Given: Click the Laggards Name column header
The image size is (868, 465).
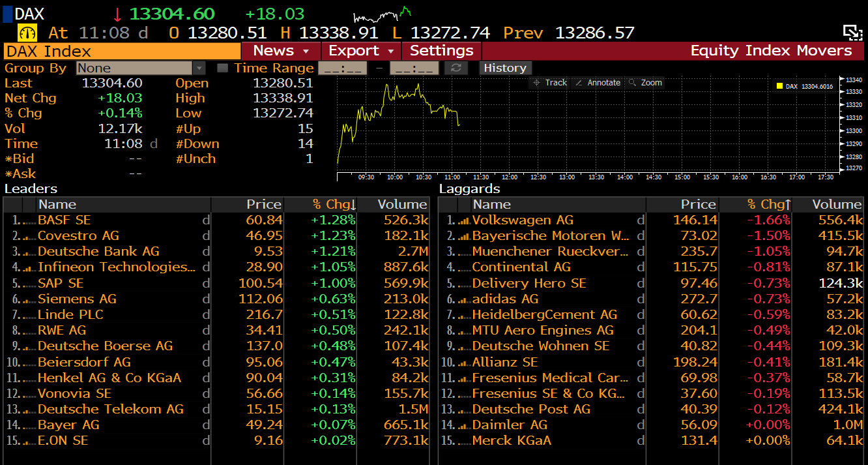Looking at the screenshot, I should (x=558, y=205).
